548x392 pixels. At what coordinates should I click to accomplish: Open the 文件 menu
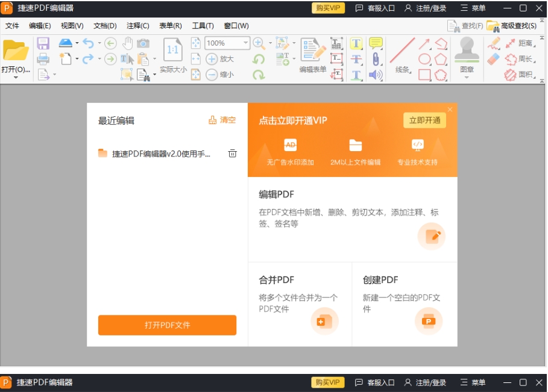12,26
